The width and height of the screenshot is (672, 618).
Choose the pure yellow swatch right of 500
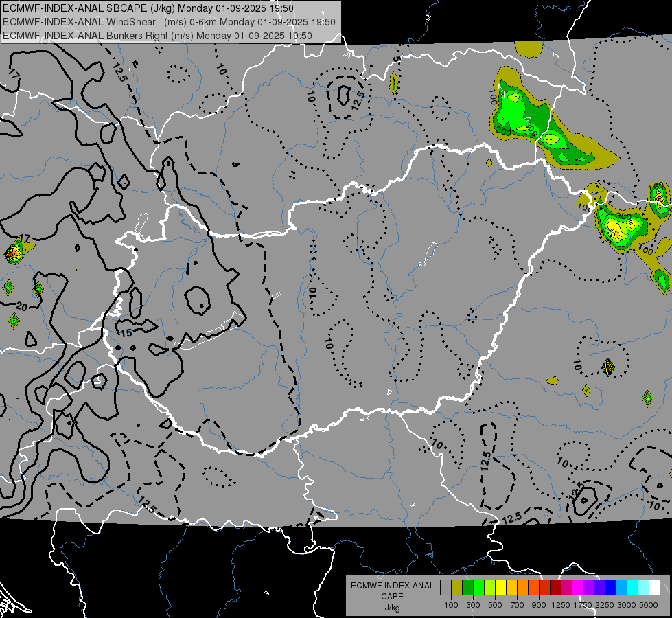(x=500, y=587)
